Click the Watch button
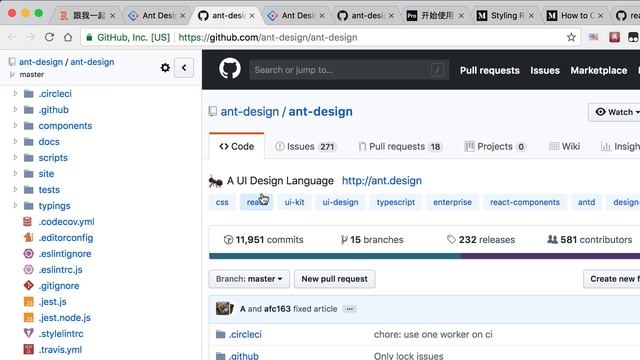640x360 pixels. pyautogui.click(x=614, y=112)
